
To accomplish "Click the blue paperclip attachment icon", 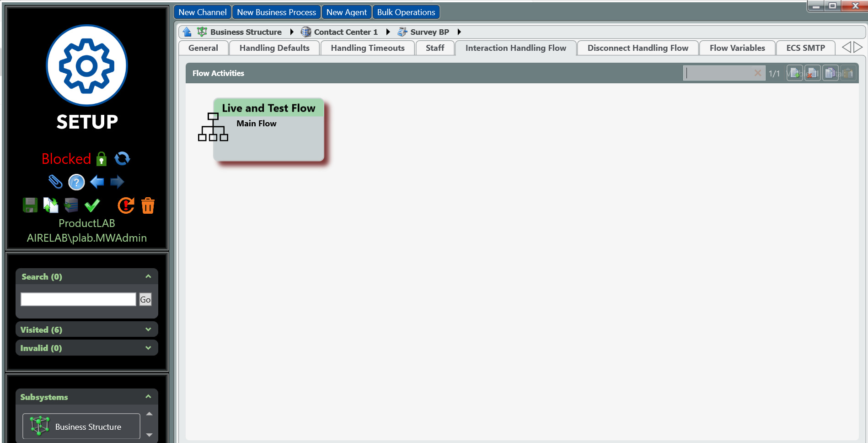I will click(x=55, y=182).
